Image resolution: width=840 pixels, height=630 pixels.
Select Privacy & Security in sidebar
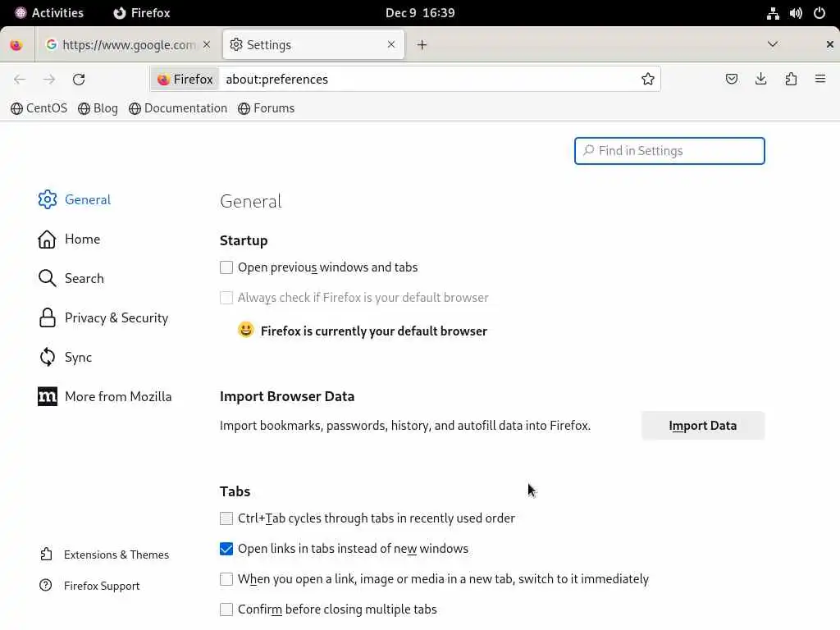[x=116, y=318]
